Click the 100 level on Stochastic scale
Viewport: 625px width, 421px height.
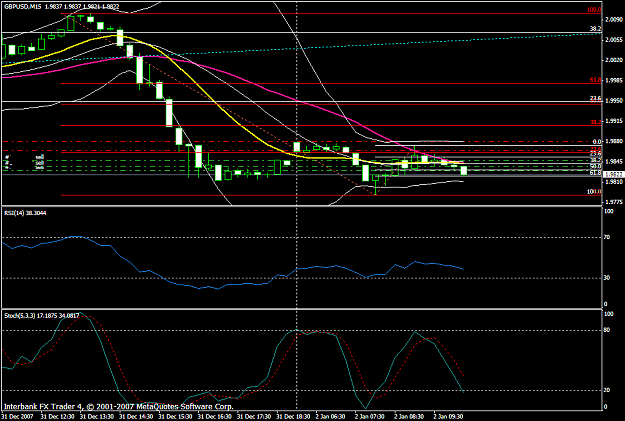pyautogui.click(x=609, y=314)
